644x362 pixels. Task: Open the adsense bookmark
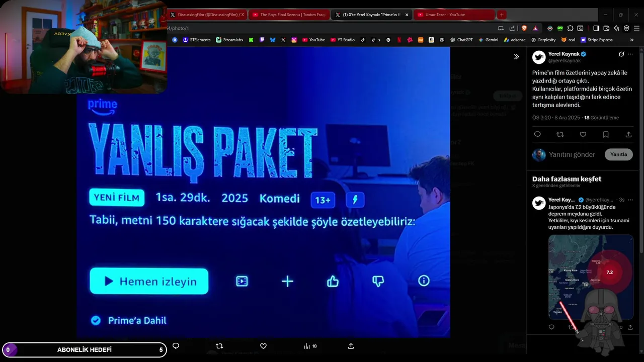(x=514, y=40)
